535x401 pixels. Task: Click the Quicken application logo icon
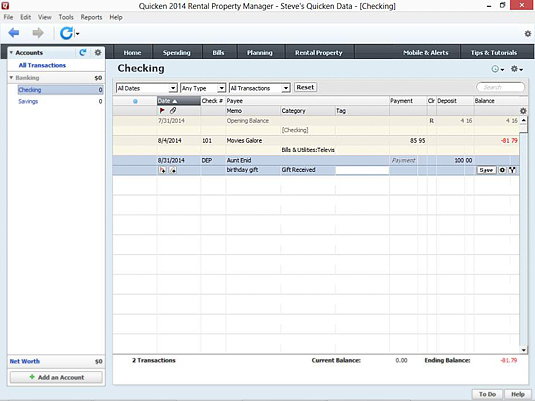click(x=5, y=5)
